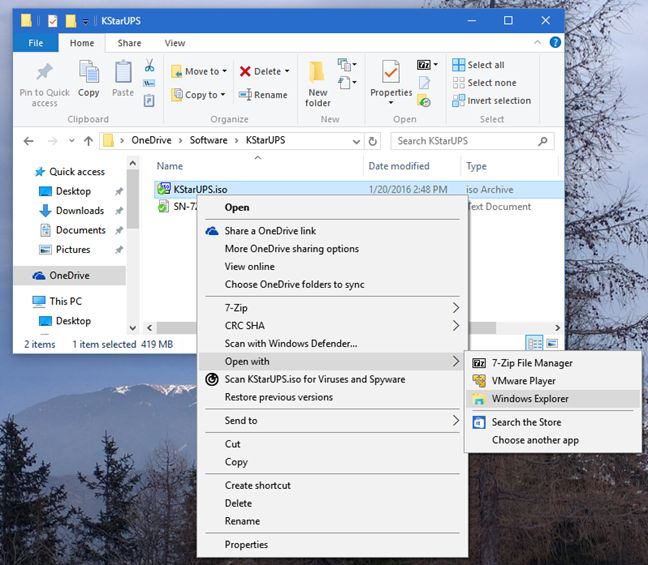Click the History icon in Open group
This screenshot has height=565, width=648.
click(424, 101)
